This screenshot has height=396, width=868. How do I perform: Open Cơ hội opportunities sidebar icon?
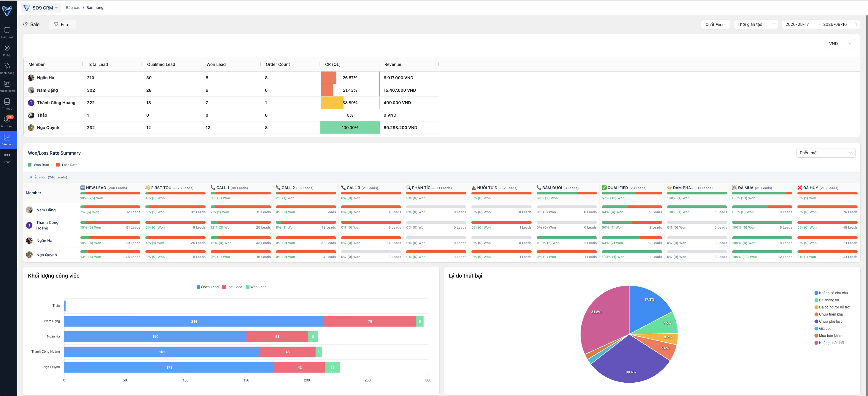pyautogui.click(x=7, y=50)
